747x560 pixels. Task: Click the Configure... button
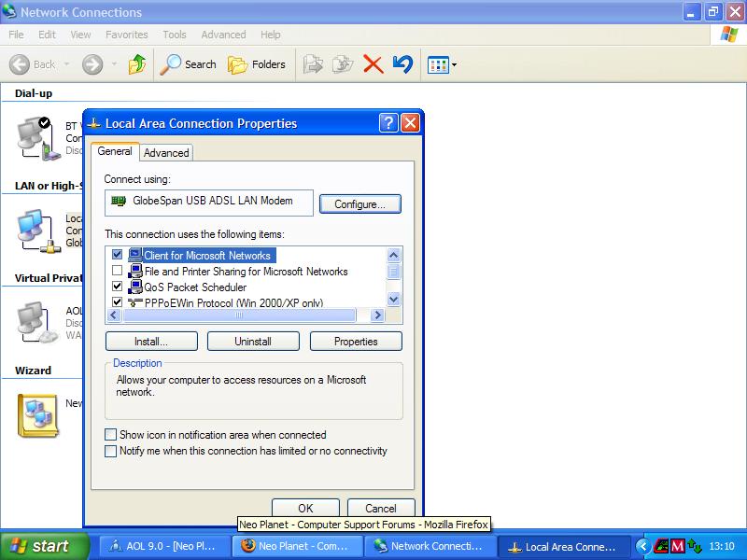(360, 204)
